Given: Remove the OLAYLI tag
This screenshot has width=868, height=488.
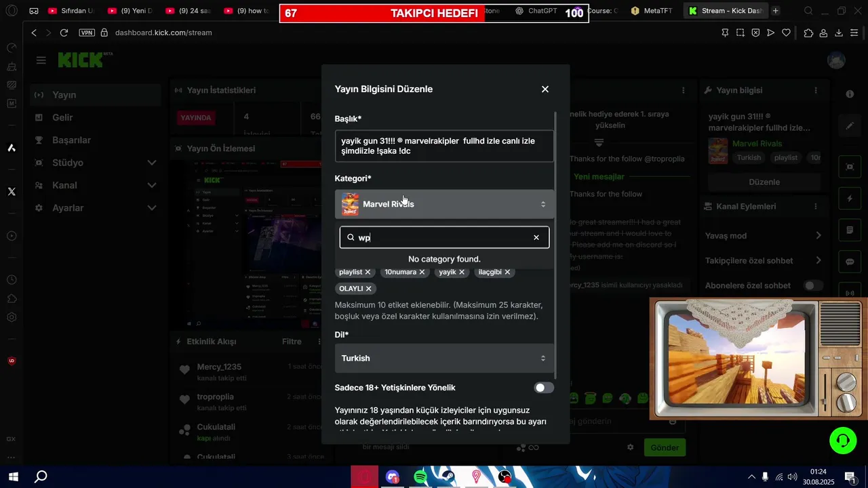Looking at the screenshot, I should tap(369, 289).
